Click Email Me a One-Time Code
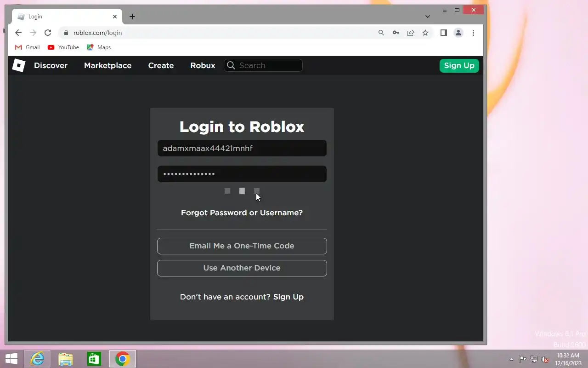Viewport: 588px width, 368px height. tap(242, 246)
